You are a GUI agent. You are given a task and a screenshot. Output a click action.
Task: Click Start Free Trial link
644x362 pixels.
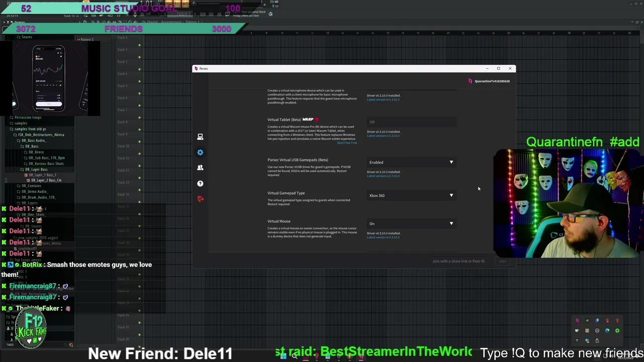pyautogui.click(x=347, y=143)
